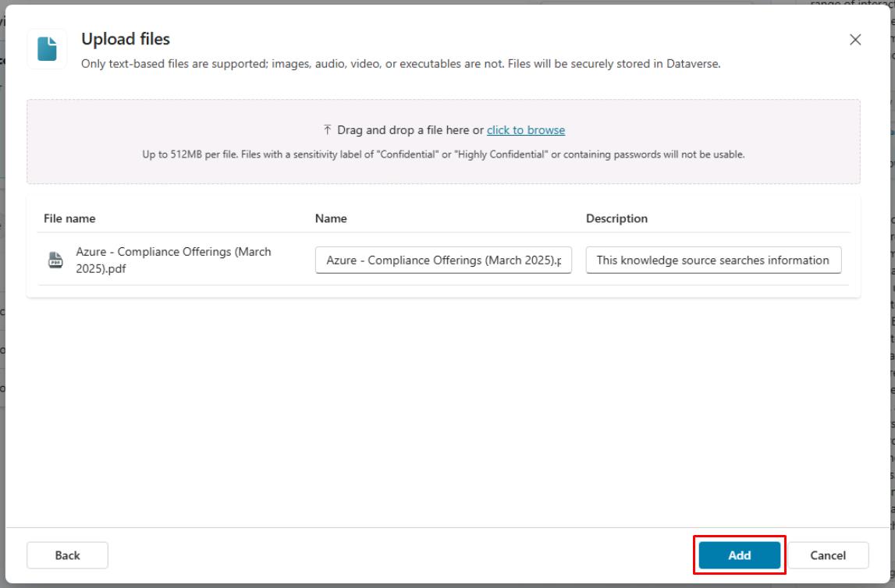Image resolution: width=895 pixels, height=588 pixels.
Task: Confirm upload with the Add button
Action: [x=738, y=555]
